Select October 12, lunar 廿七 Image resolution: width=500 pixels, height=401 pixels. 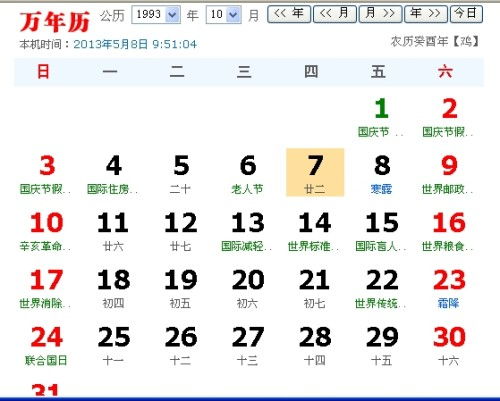(x=181, y=232)
